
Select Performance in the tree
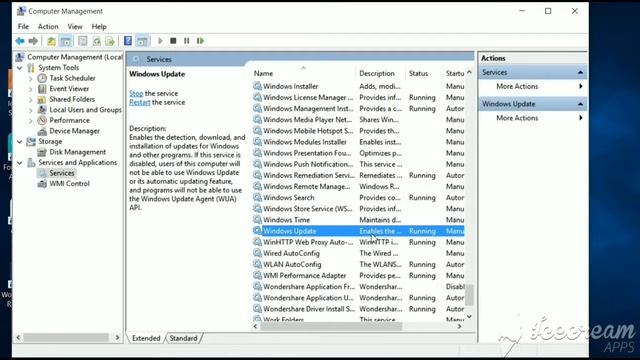[x=69, y=120]
